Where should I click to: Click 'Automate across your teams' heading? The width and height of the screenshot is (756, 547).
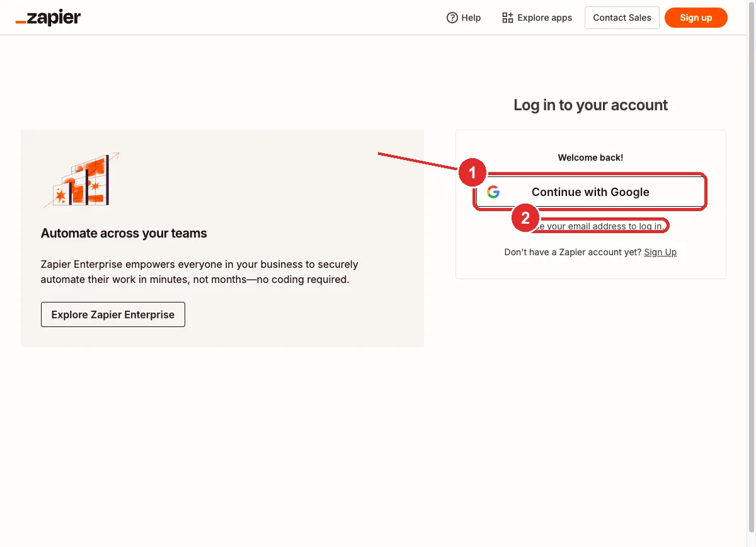(x=124, y=233)
